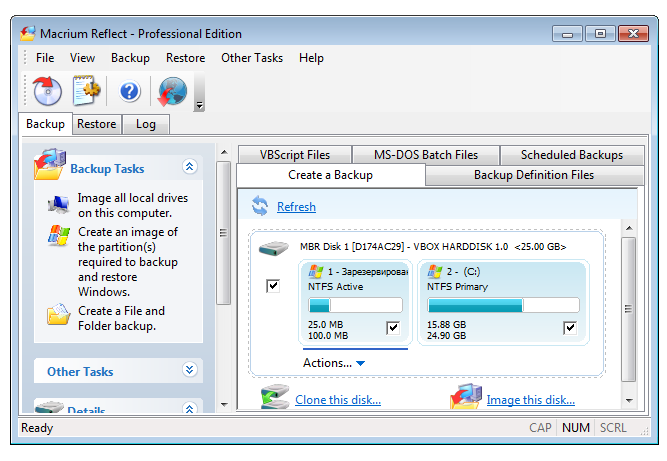Click the MBR Disk 1 VBOX HARDDISK label
Screen dimensions: 667x461
(x=433, y=247)
